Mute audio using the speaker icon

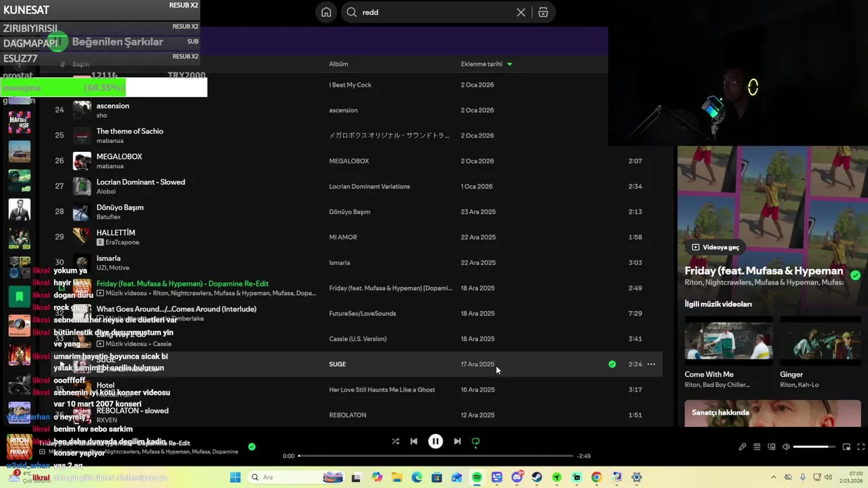click(x=786, y=447)
